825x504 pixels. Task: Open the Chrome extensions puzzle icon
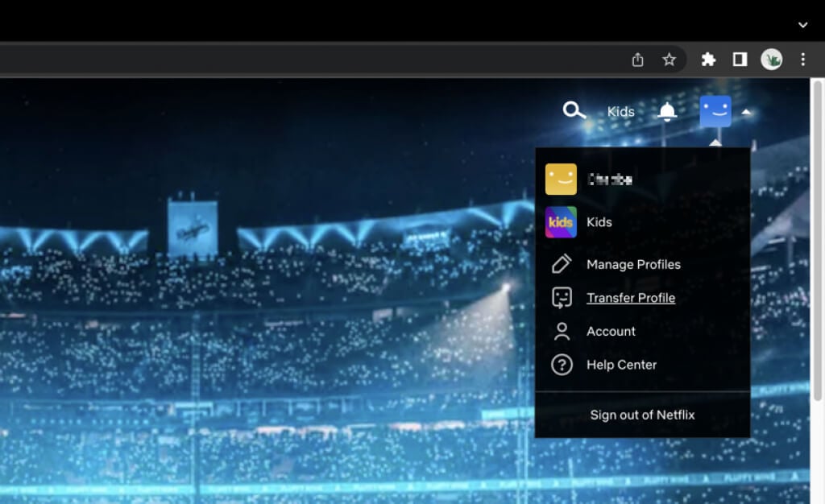click(708, 60)
